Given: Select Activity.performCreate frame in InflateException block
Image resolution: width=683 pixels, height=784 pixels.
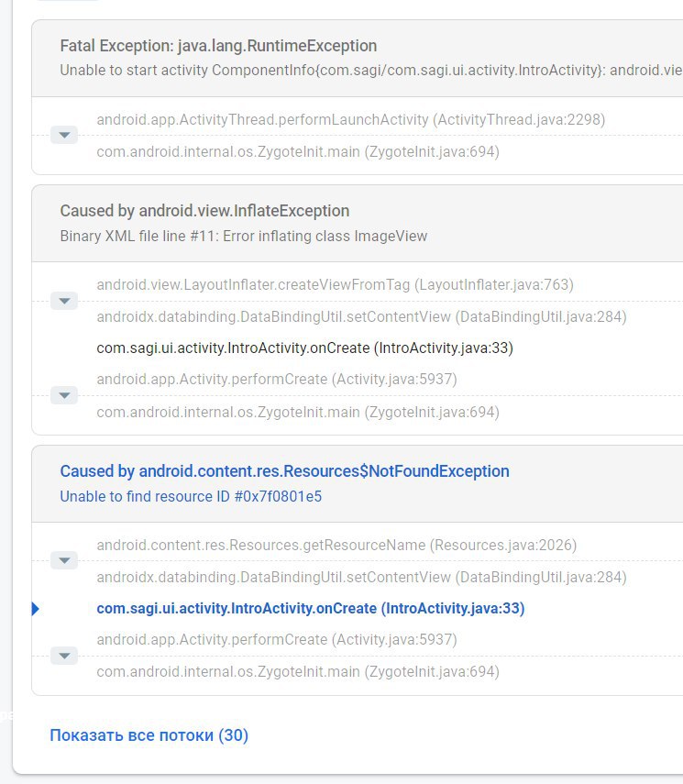Looking at the screenshot, I should 277,380.
